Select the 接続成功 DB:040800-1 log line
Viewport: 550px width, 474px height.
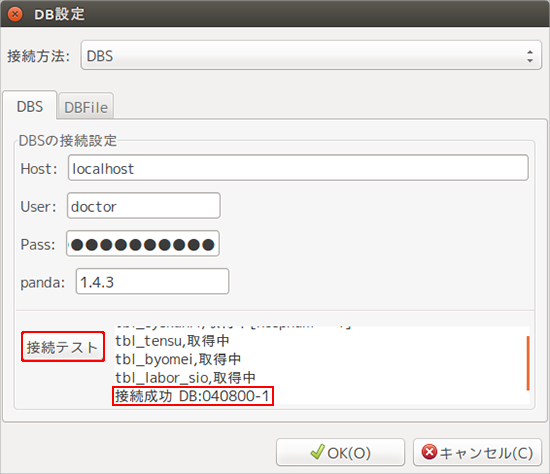click(x=192, y=396)
